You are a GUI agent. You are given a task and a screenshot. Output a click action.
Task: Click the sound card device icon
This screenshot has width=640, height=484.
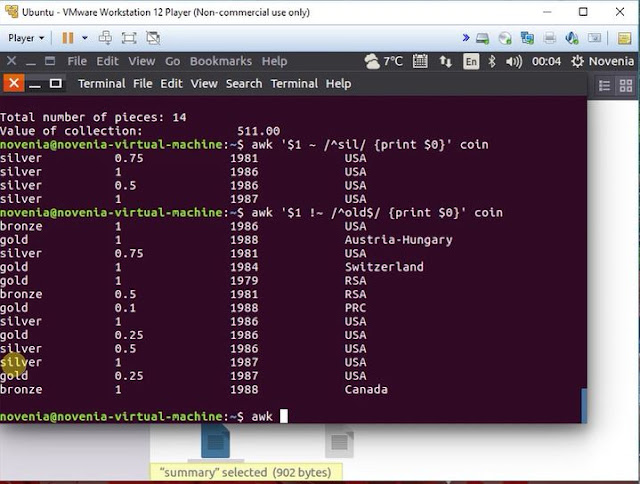pyautogui.click(x=572, y=38)
